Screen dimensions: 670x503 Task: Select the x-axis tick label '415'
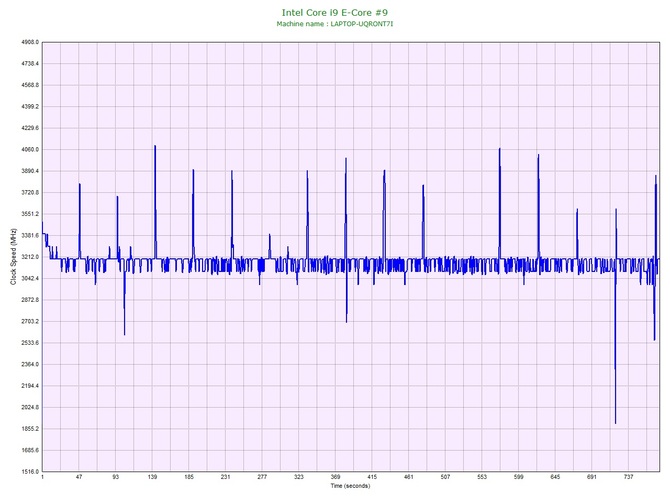[372, 477]
